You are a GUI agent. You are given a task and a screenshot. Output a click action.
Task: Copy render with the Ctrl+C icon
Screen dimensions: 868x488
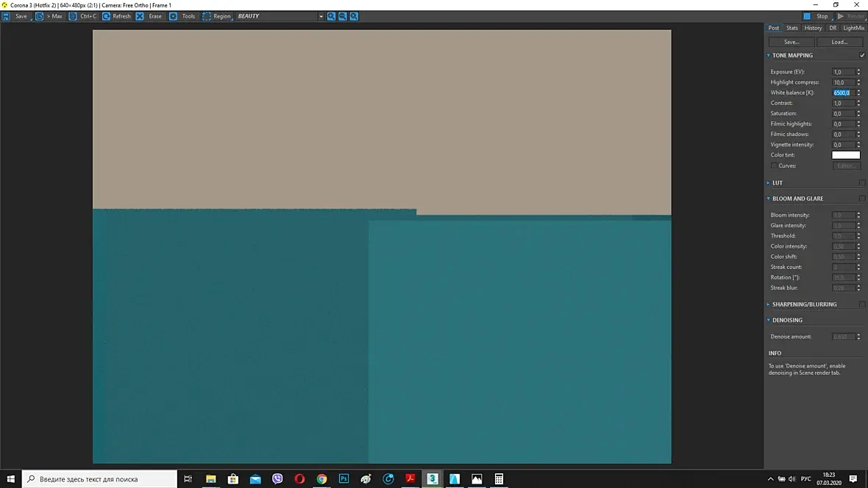coord(73,17)
